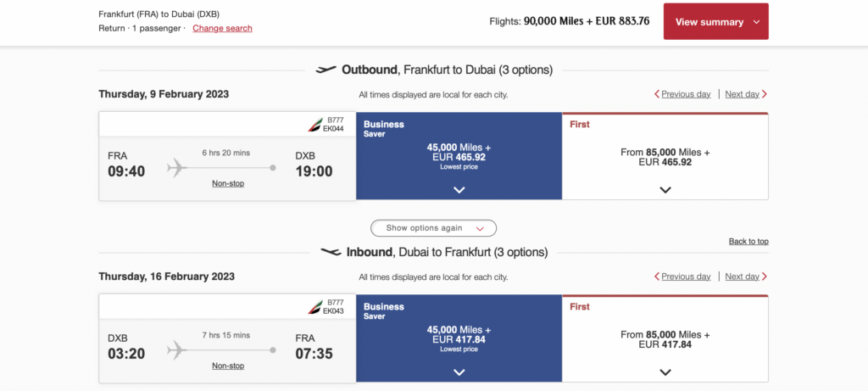
Task: Go to inbound Previous day
Action: point(686,276)
